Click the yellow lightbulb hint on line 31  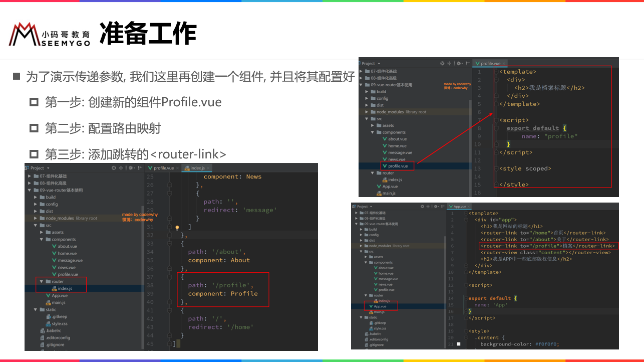tap(177, 228)
